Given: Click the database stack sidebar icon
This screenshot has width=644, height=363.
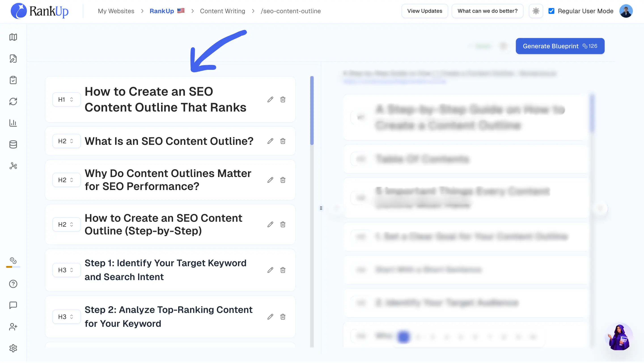Looking at the screenshot, I should [13, 144].
